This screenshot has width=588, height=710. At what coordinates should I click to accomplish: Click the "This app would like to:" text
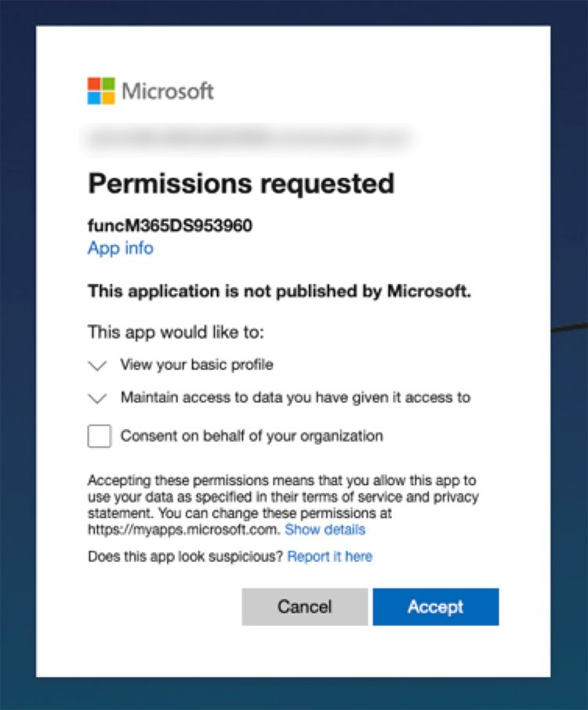point(176,332)
